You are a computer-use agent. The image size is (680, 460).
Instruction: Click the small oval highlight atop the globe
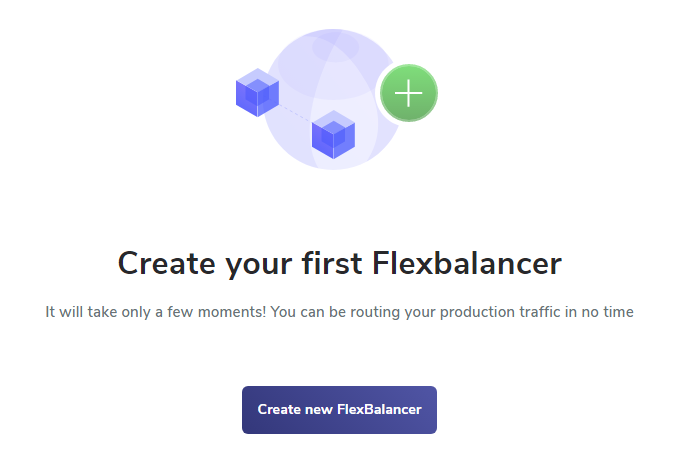click(335, 47)
